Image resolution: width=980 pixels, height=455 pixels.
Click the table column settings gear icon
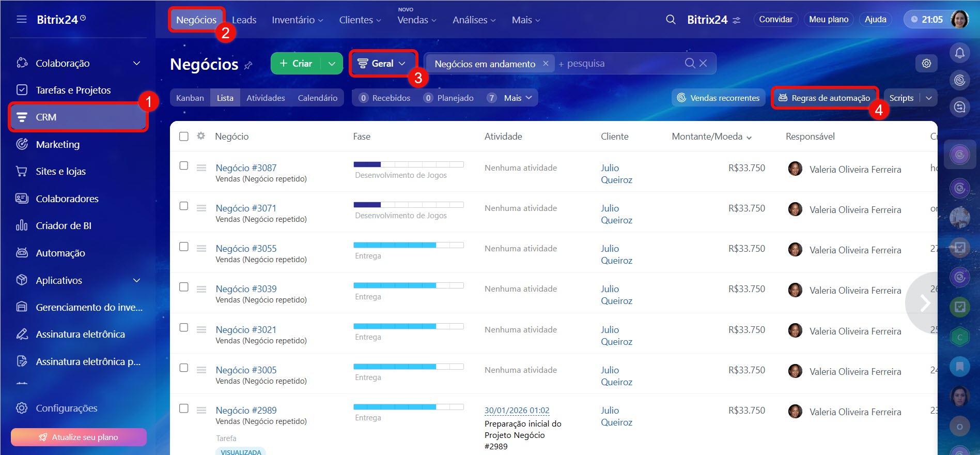pyautogui.click(x=201, y=136)
